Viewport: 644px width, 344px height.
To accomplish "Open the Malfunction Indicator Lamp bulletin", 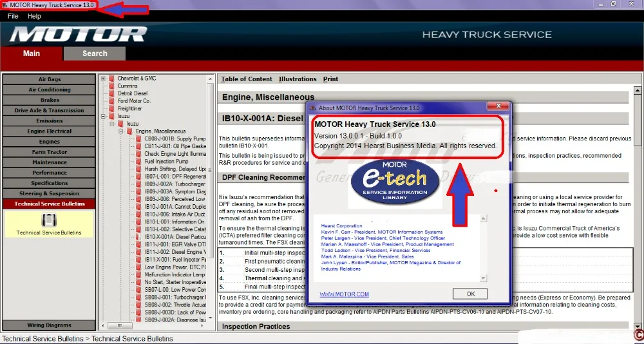I will 175,274.
